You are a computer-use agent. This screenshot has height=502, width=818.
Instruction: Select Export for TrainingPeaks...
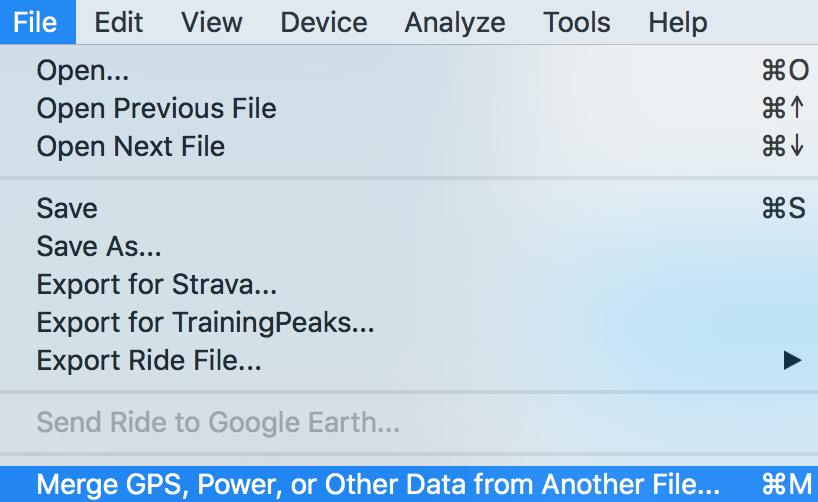tap(205, 322)
